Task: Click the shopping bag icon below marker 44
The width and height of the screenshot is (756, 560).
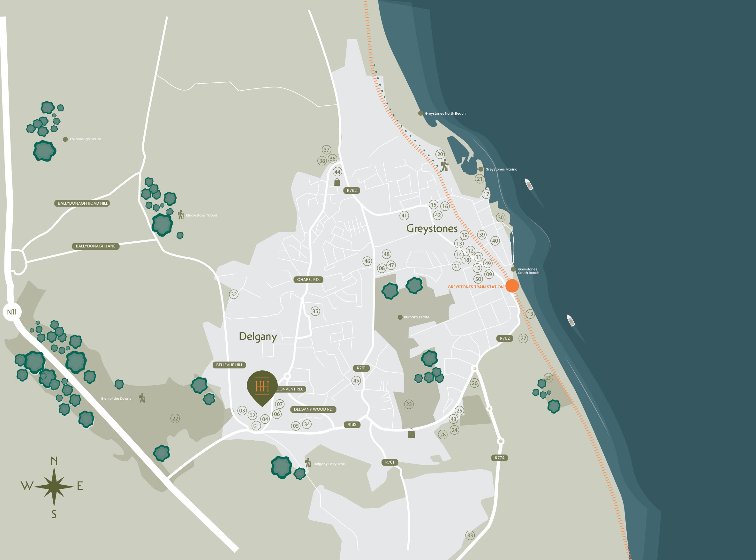Action: [x=337, y=182]
